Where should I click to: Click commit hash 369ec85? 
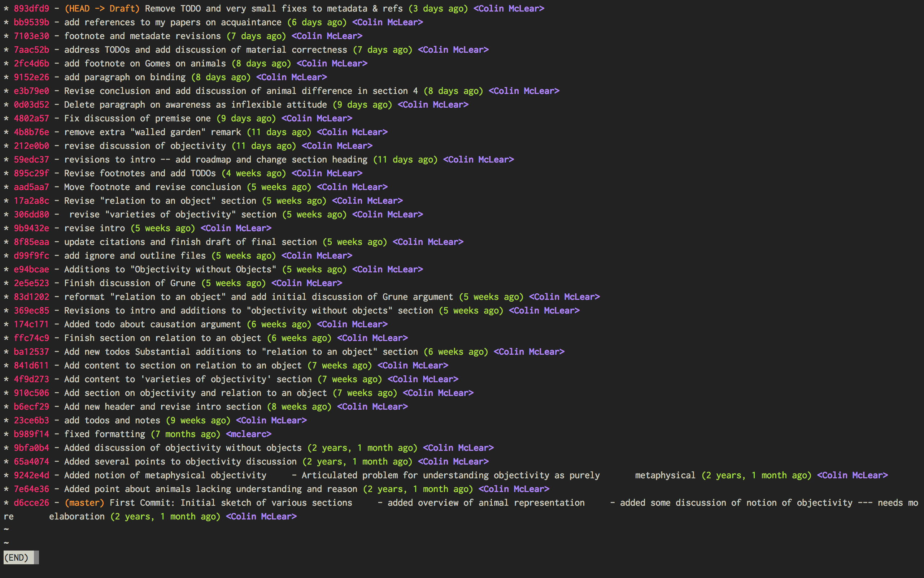click(x=31, y=311)
